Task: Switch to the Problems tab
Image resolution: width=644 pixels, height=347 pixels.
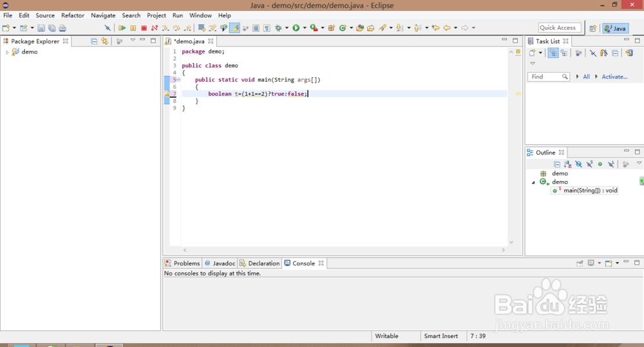Action: pyautogui.click(x=182, y=263)
